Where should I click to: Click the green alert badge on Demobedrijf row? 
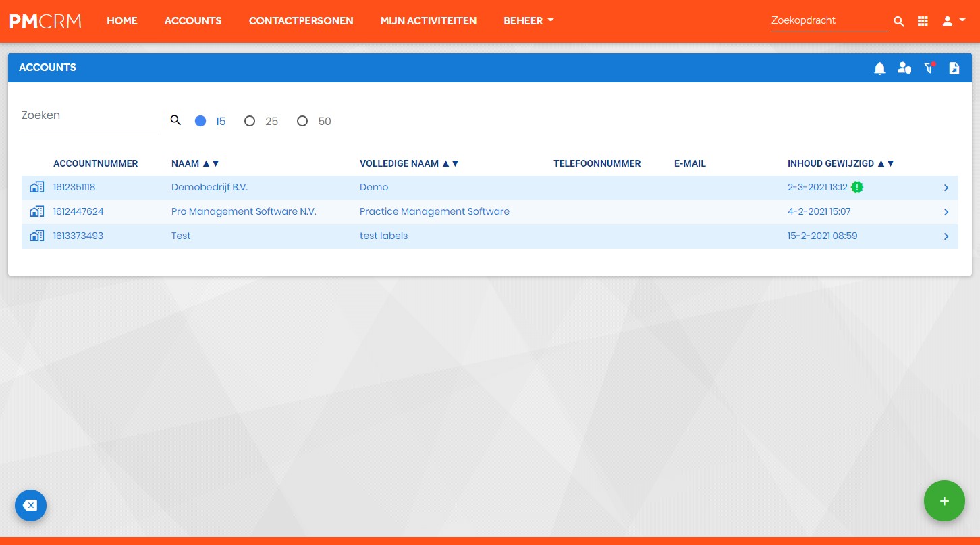857,187
